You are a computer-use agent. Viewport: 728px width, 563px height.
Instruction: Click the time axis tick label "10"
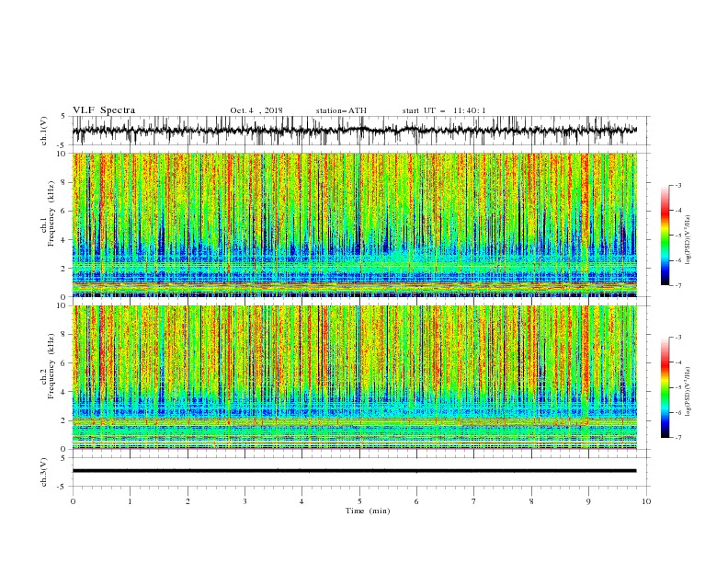(x=646, y=501)
